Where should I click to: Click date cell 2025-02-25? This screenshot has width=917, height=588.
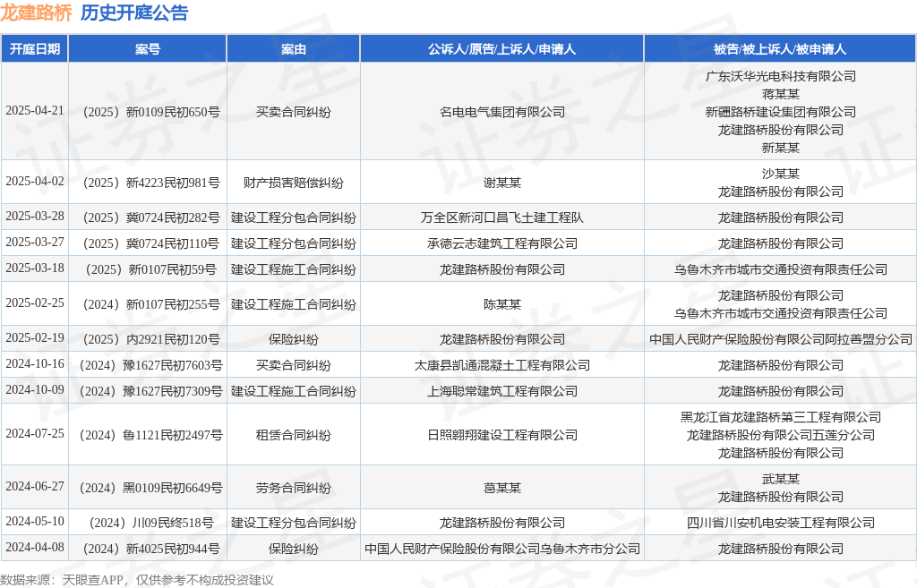coord(35,303)
